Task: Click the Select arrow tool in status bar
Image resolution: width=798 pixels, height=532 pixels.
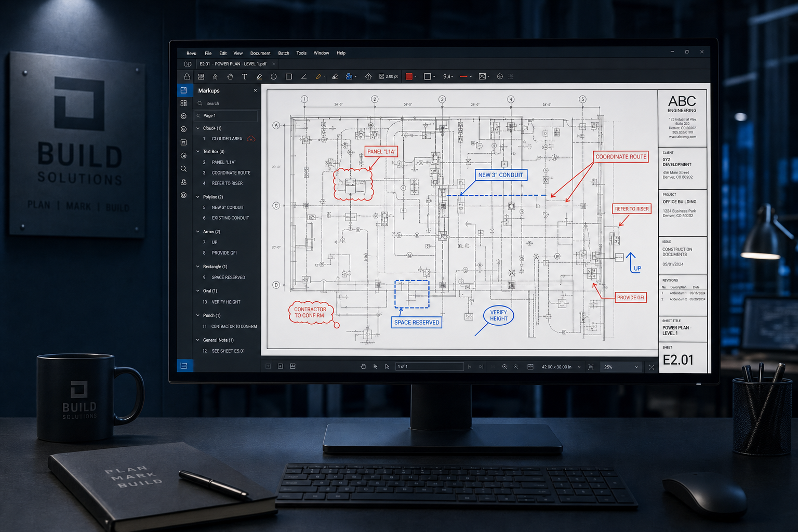Action: coord(387,366)
